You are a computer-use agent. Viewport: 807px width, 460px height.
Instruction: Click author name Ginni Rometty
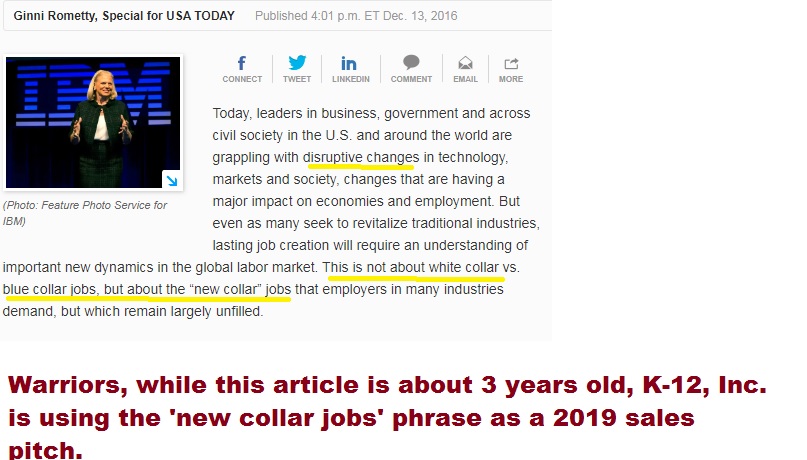pyautogui.click(x=55, y=16)
